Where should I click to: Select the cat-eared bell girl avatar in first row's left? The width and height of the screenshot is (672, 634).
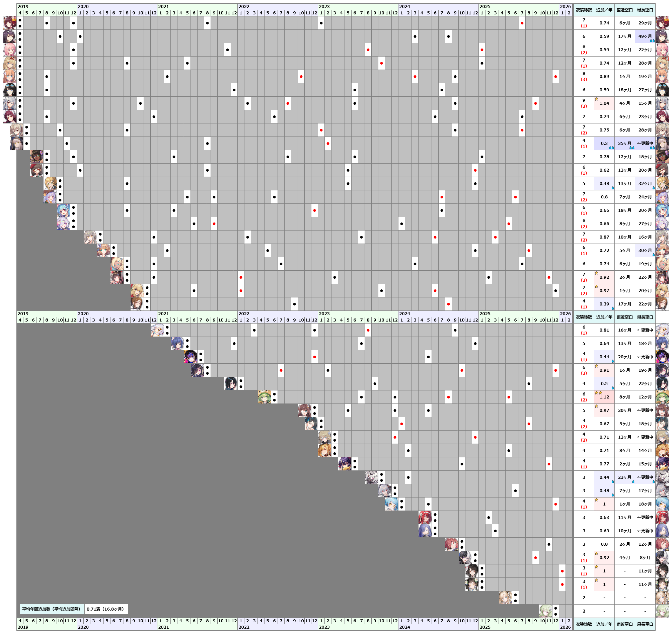pos(10,23)
